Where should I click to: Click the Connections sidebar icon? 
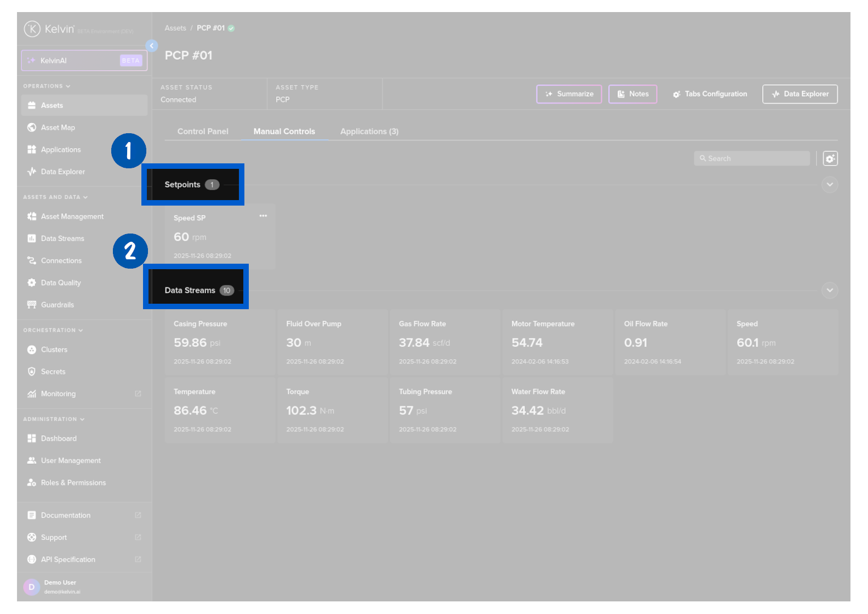click(32, 261)
